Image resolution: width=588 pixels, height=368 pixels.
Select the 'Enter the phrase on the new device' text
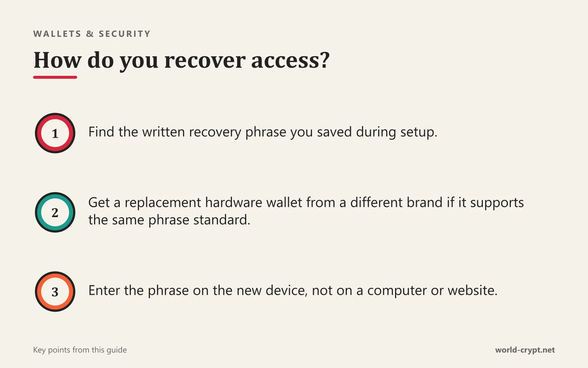293,291
